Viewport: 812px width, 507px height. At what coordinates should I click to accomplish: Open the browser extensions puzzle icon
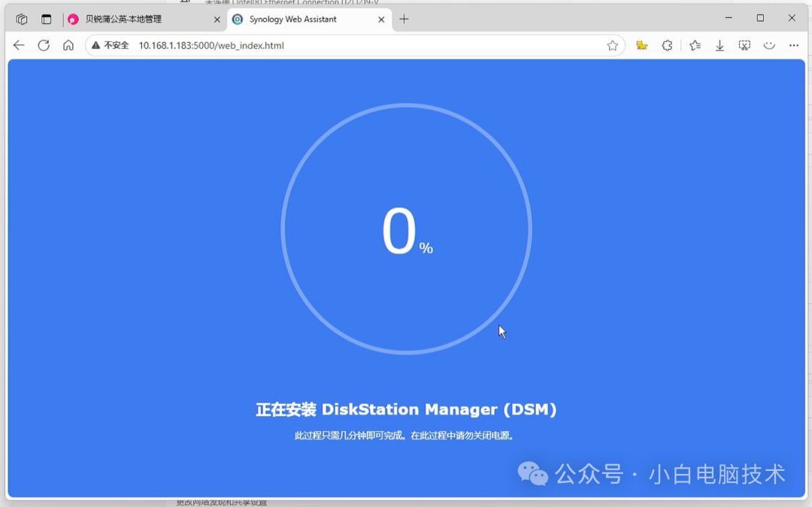[666, 45]
